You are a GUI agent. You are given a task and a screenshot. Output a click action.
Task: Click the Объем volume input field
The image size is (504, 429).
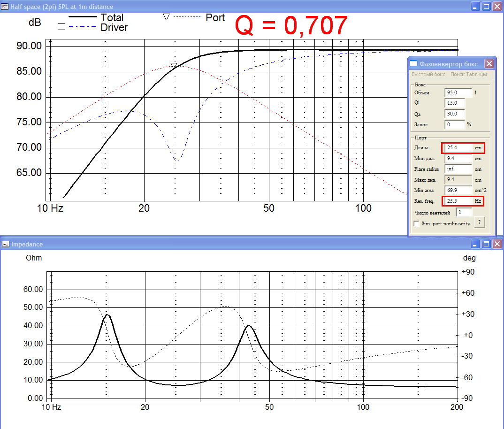[x=457, y=92]
